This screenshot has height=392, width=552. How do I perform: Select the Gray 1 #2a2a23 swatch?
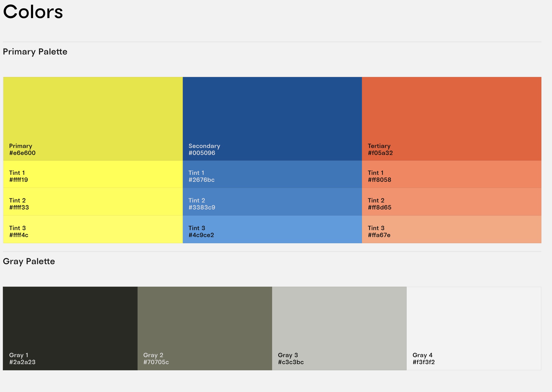click(70, 328)
